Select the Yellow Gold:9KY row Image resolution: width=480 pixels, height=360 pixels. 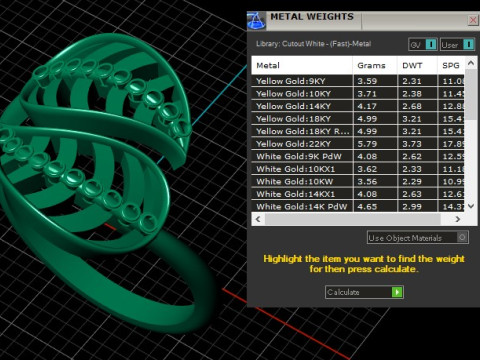click(358, 81)
